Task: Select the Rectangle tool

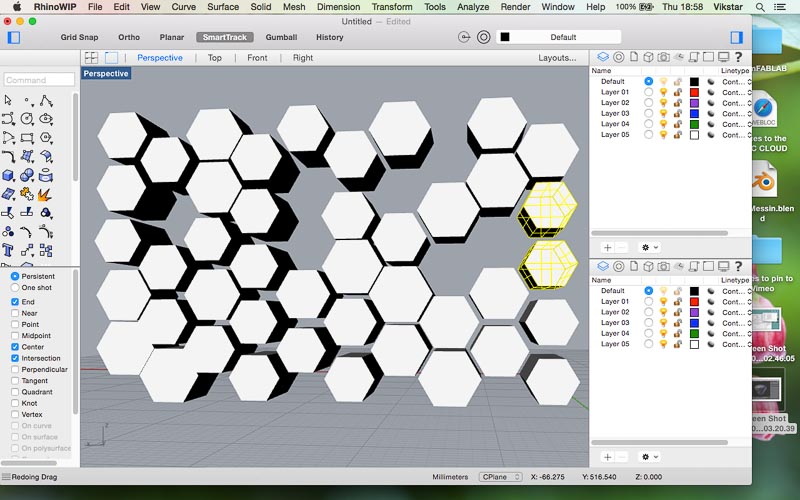Action: pos(27,138)
